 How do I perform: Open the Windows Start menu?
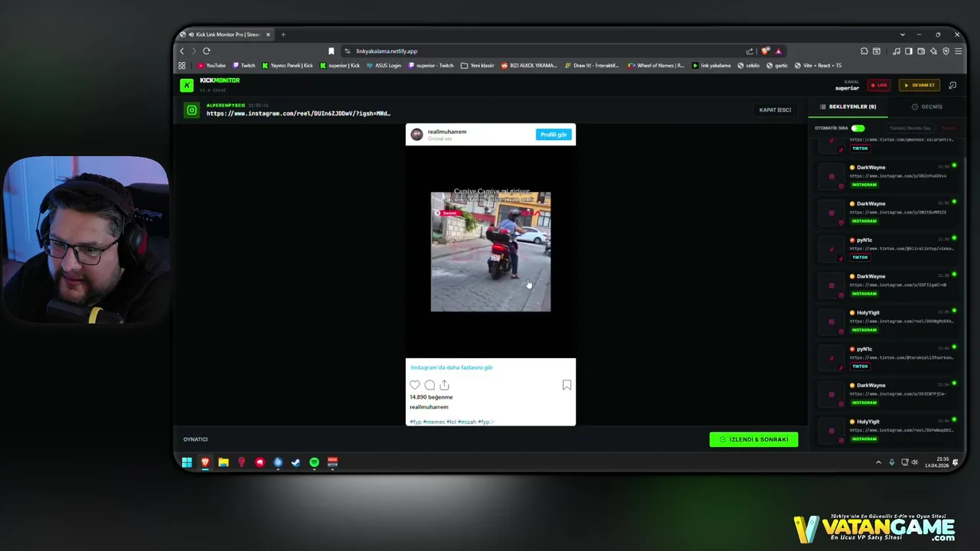(187, 462)
